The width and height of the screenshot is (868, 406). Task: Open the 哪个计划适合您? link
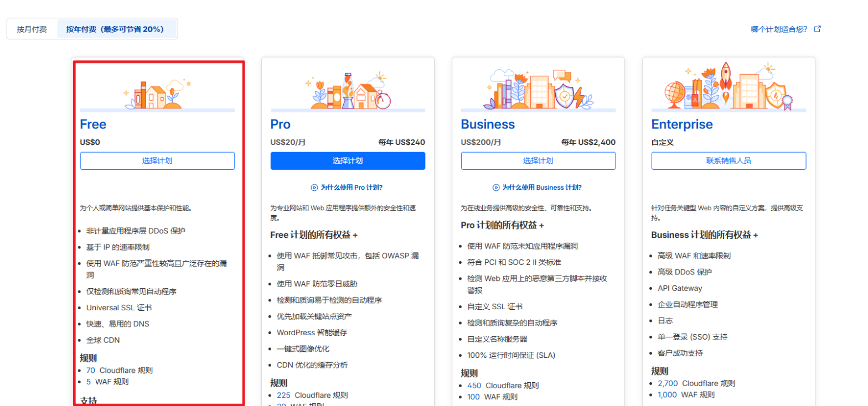coord(779,29)
